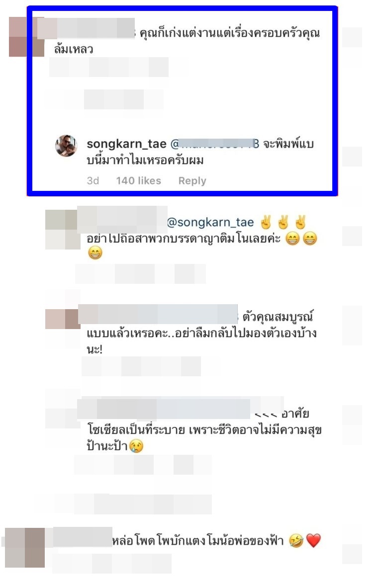View the 140 likes list

138,181
